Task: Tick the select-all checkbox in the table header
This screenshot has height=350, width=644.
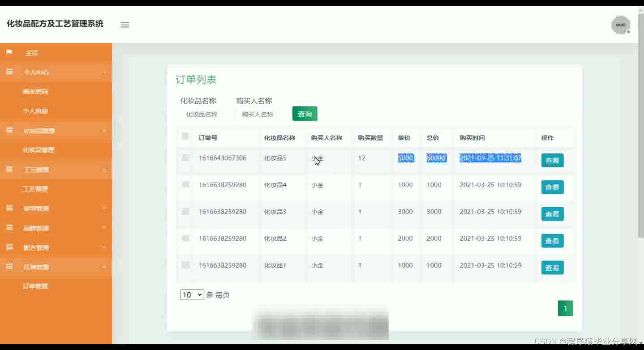Action: [185, 136]
